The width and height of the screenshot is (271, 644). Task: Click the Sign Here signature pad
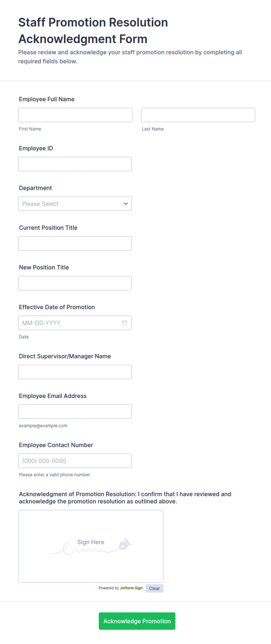coord(91,546)
